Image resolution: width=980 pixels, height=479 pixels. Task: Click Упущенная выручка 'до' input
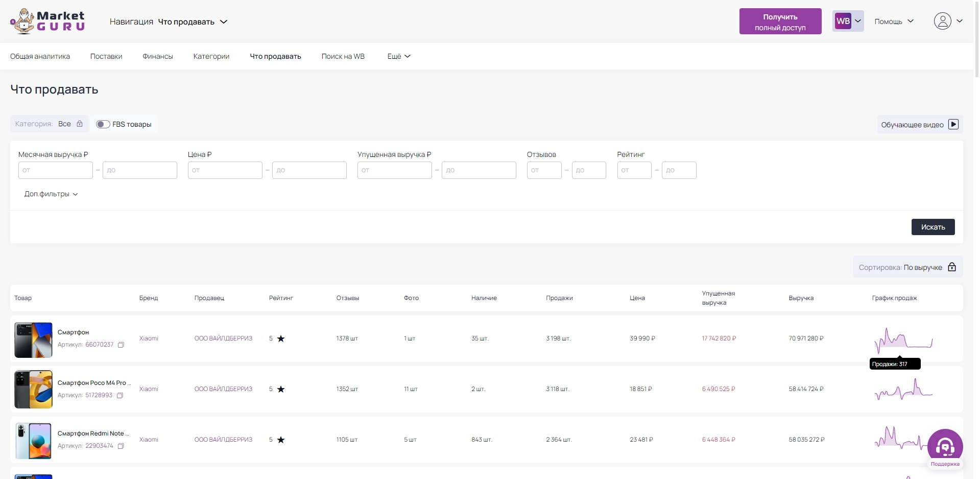pos(479,170)
